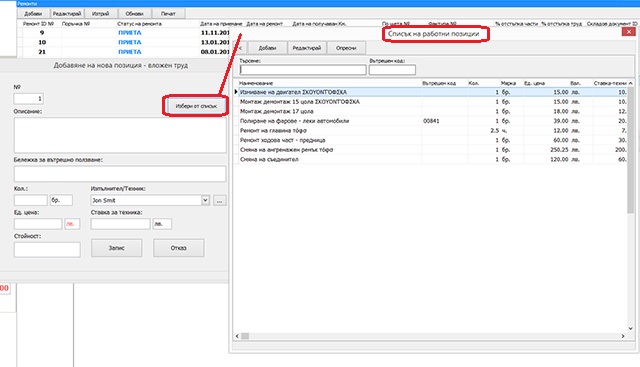Click the Търсене search field
Image resolution: width=640 pixels, height=367 pixels.
pyautogui.click(x=303, y=70)
